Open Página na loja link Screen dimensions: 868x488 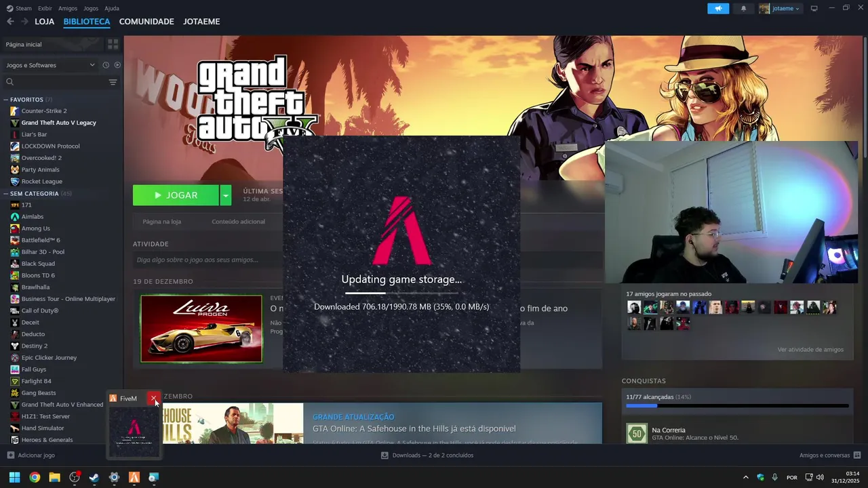click(161, 222)
